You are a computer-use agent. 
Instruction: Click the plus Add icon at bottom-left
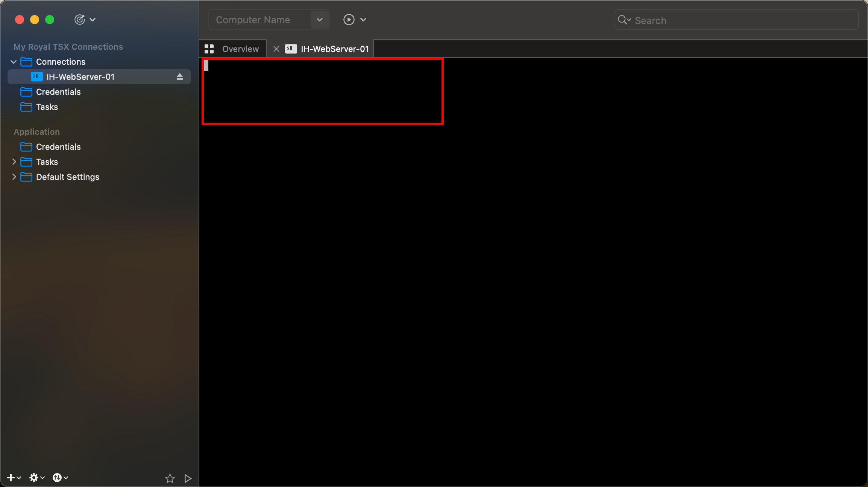point(11,478)
